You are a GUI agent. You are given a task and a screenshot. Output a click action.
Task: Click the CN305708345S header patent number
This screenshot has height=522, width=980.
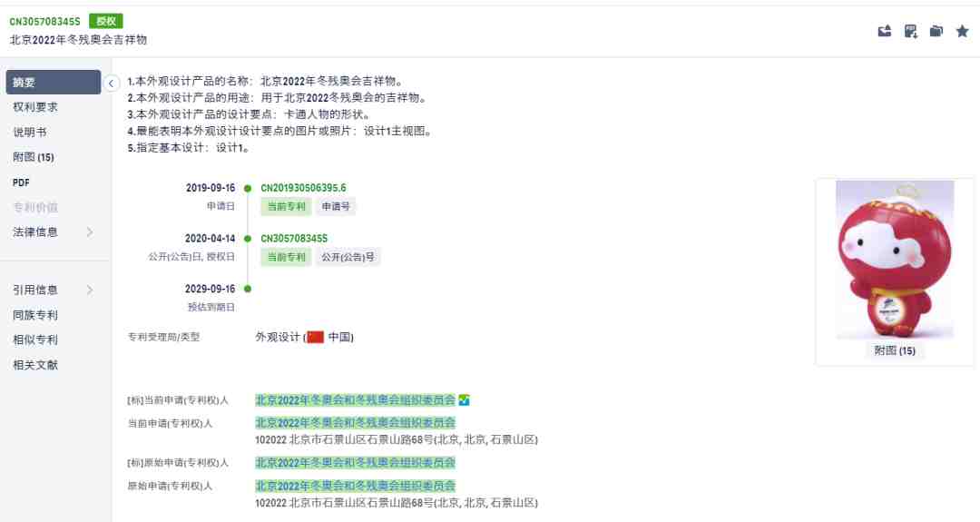pyautogui.click(x=45, y=21)
